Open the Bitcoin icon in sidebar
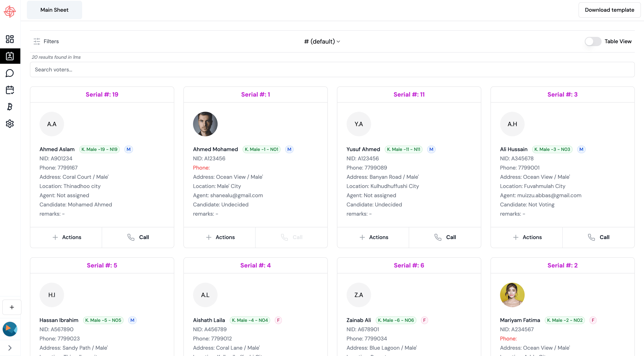The width and height of the screenshot is (644, 356). coord(10,107)
